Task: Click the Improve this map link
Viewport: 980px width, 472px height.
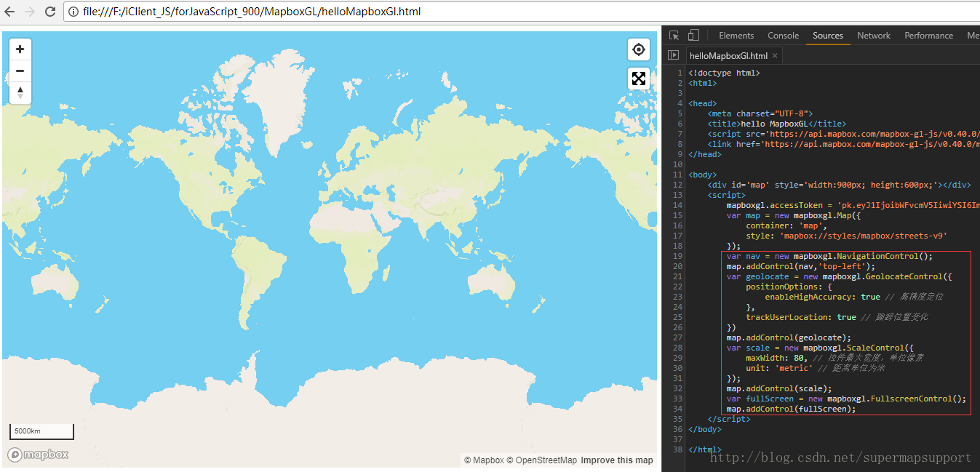Action: [617, 460]
